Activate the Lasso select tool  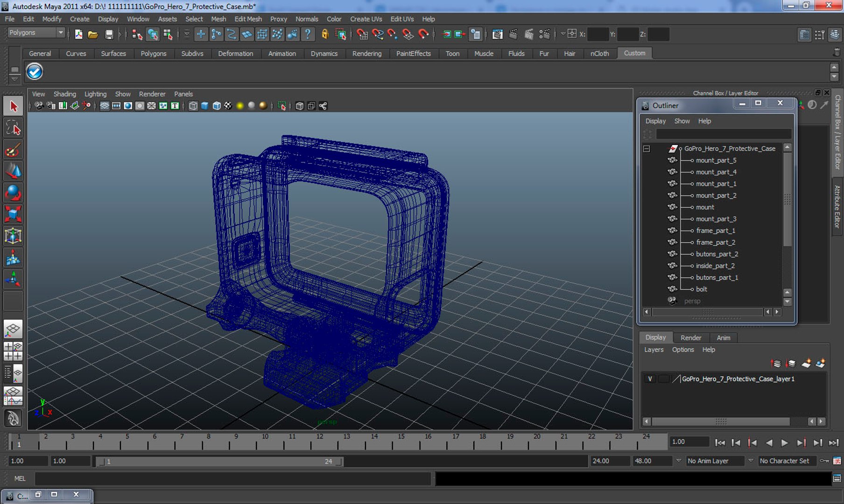(13, 128)
